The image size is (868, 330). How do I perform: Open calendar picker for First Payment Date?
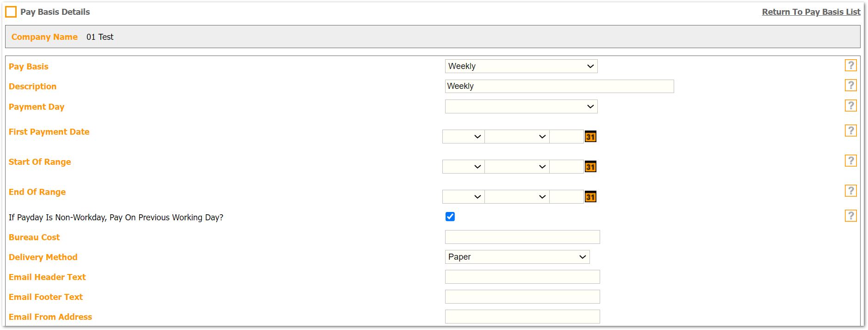[x=590, y=137]
